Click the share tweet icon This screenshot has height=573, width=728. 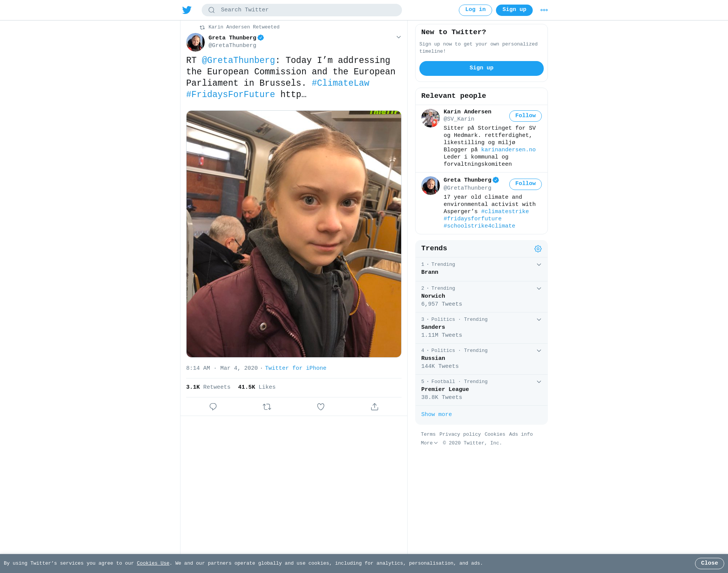pyautogui.click(x=375, y=407)
